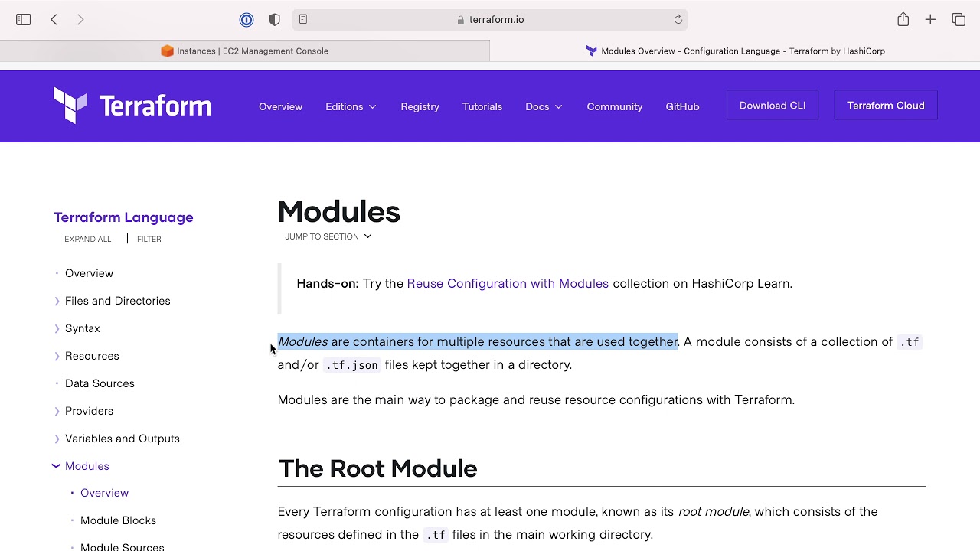
Task: Expand the Docs dropdown menu
Action: coord(544,106)
